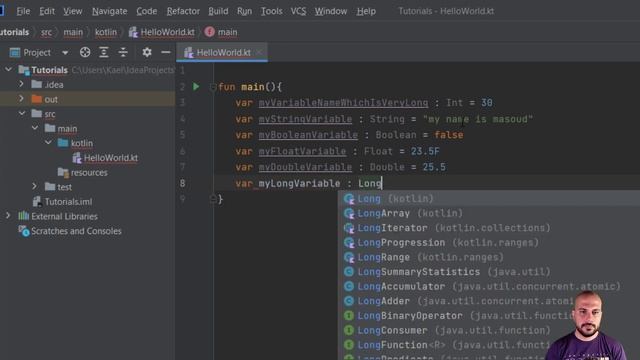Choose LongIterator completion suggestion
The height and width of the screenshot is (360, 640).
point(489,228)
